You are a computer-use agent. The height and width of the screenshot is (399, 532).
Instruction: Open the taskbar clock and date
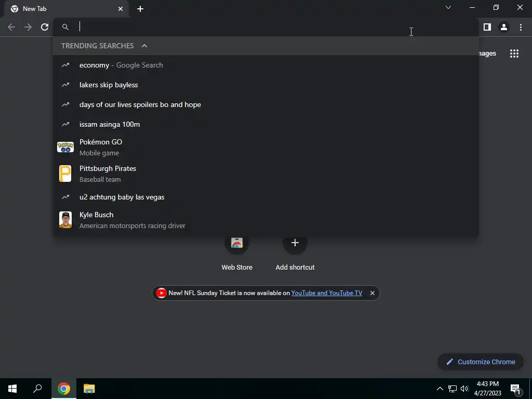click(487, 389)
